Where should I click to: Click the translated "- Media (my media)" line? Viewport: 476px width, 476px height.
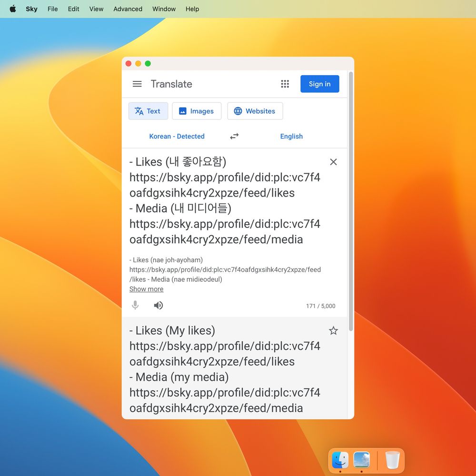click(179, 377)
